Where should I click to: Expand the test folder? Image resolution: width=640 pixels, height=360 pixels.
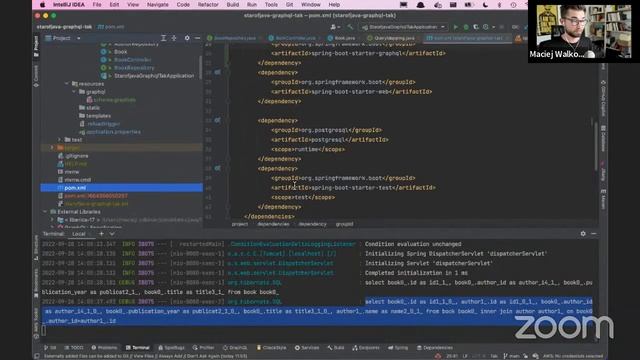pos(60,140)
